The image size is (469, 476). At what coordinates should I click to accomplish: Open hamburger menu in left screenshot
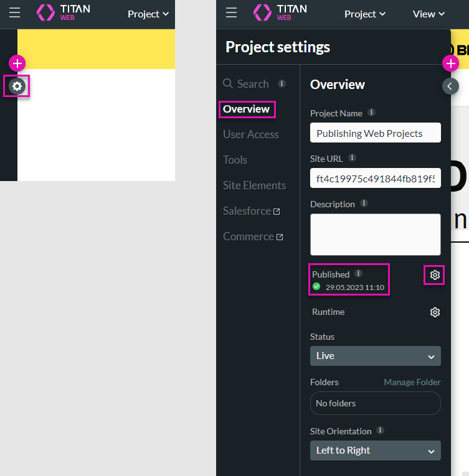click(x=14, y=12)
